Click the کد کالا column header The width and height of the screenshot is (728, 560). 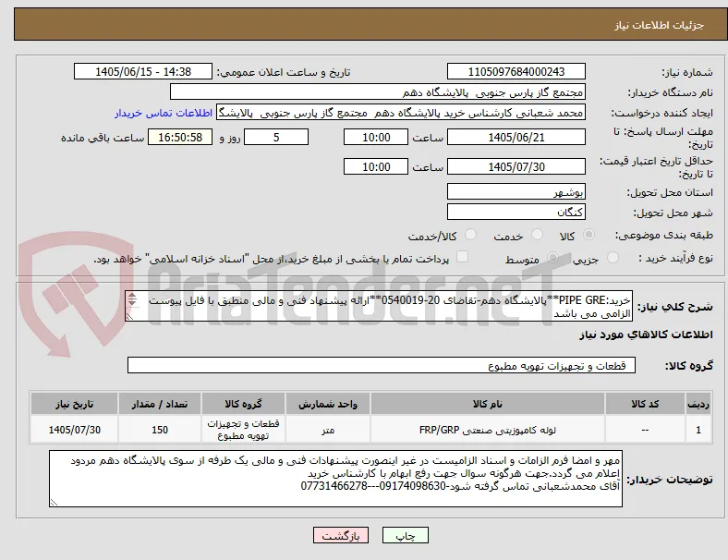coord(645,404)
